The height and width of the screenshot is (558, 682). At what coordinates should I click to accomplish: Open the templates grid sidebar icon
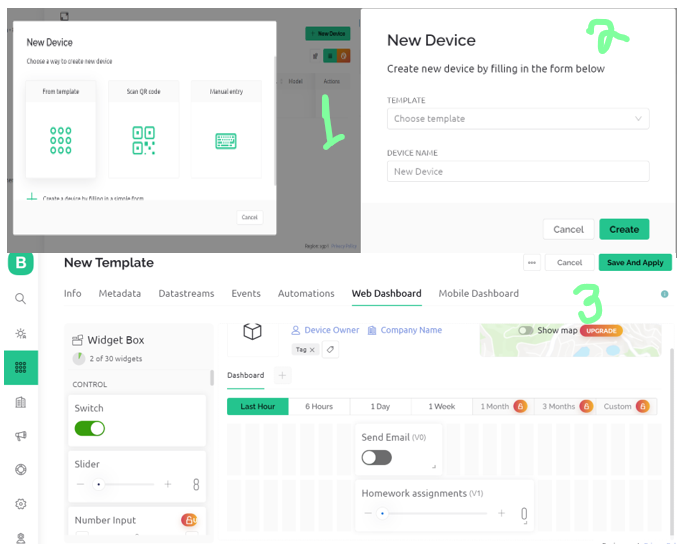click(x=20, y=368)
